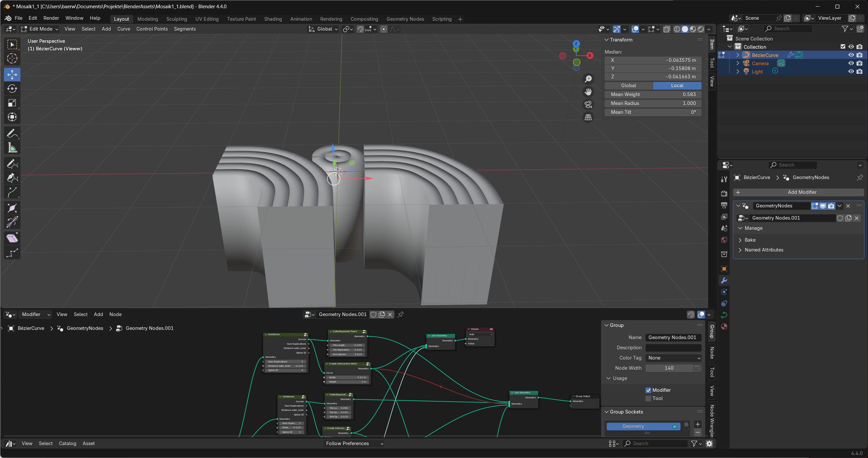868x458 pixels.
Task: Open the Control Points menu
Action: tap(152, 29)
